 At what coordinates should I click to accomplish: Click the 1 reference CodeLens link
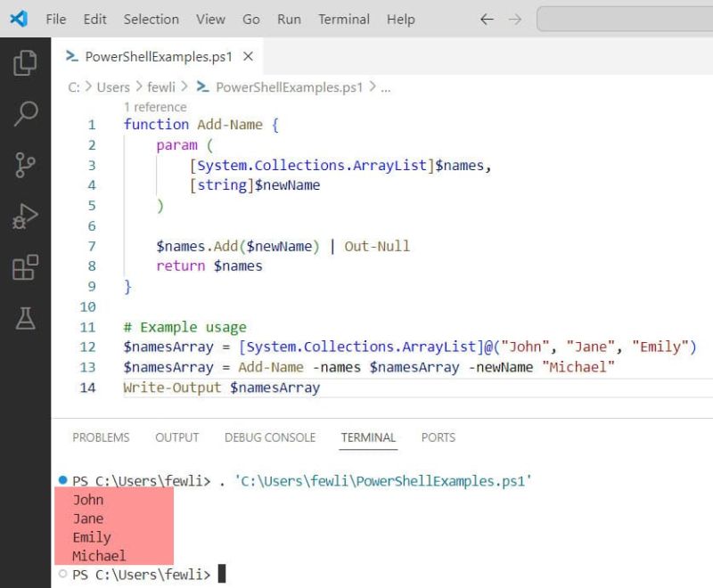click(155, 107)
